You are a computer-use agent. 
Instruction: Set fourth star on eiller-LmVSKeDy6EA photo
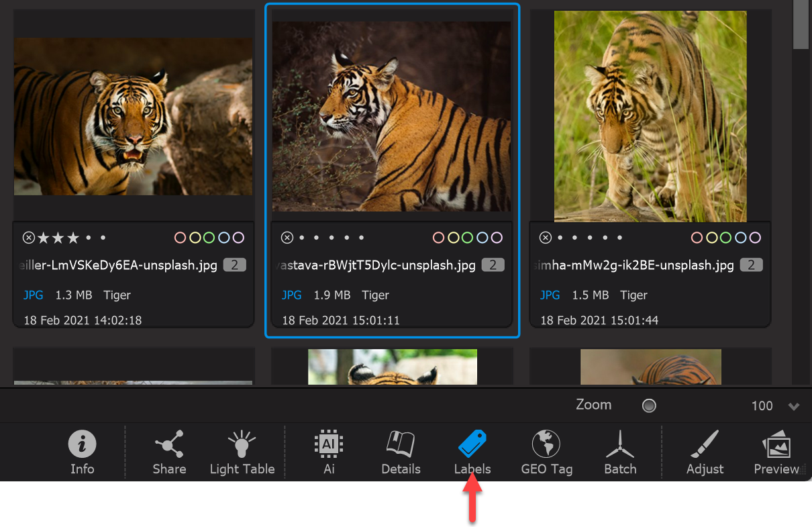(x=89, y=238)
